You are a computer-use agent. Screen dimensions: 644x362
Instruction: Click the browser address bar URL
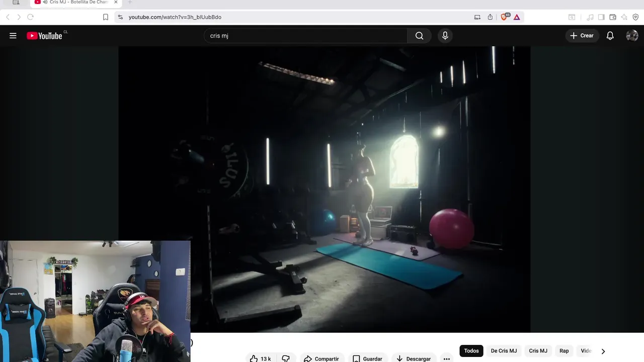[x=175, y=17]
